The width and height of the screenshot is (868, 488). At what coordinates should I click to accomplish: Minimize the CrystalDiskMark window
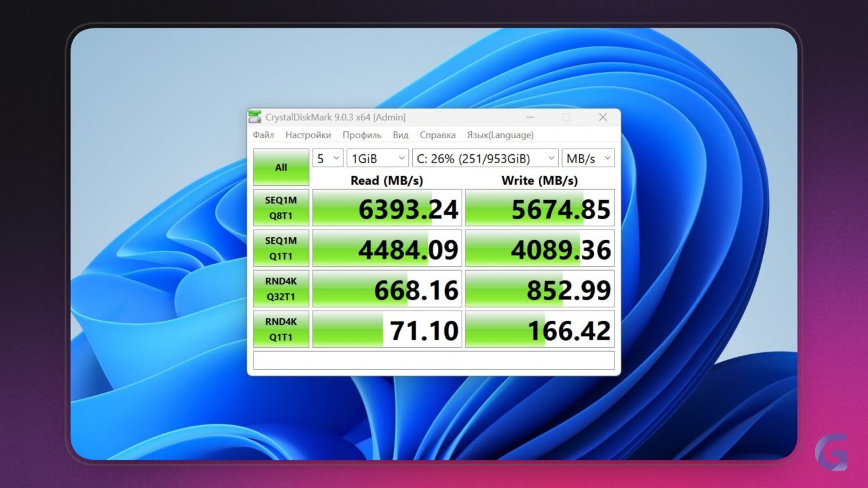pos(530,117)
